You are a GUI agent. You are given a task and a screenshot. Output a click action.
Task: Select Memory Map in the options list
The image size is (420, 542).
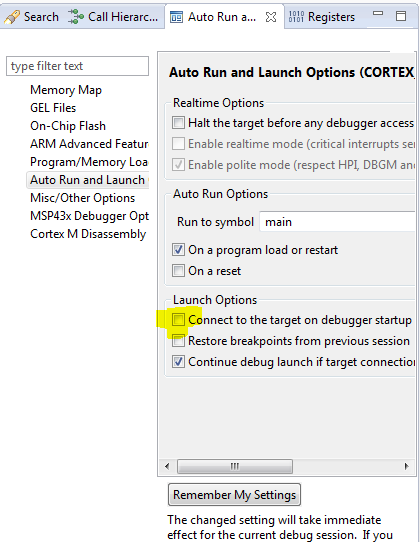pyautogui.click(x=66, y=90)
